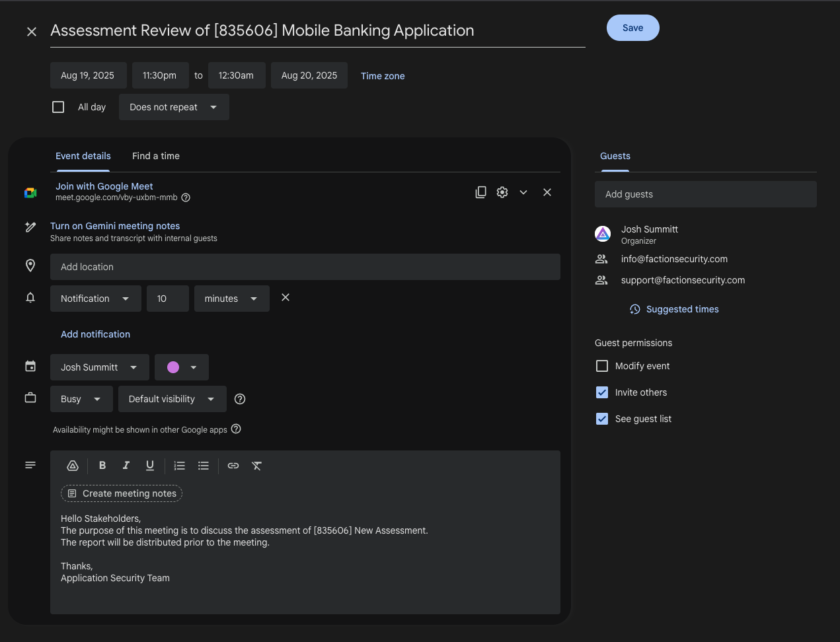Screen dimensions: 840x642
Task: Click the remove formatting icon
Action: click(257, 466)
